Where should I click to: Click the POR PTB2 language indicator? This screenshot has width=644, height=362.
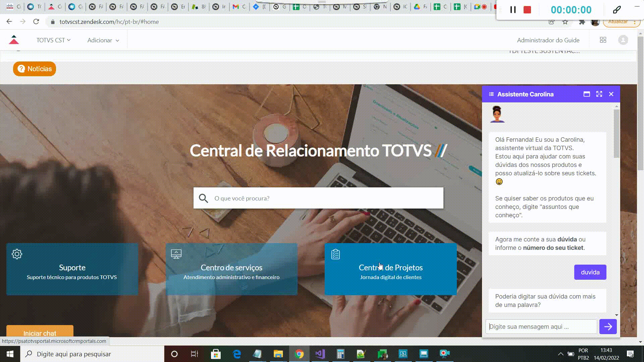coord(583,354)
